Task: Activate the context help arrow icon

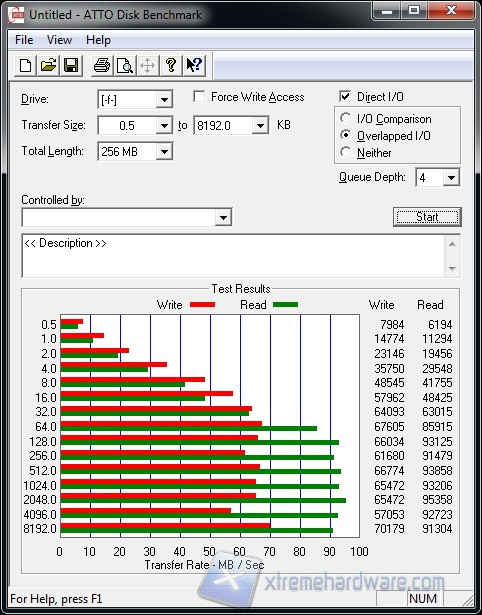Action: pos(194,65)
